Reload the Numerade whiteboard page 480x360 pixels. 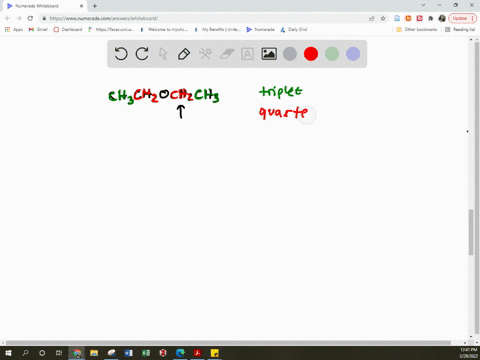pyautogui.click(x=30, y=18)
